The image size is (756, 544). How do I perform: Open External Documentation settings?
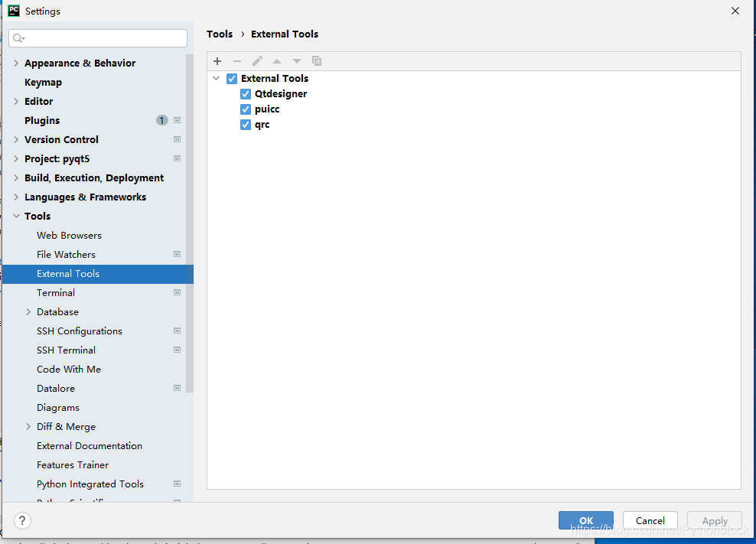click(90, 446)
